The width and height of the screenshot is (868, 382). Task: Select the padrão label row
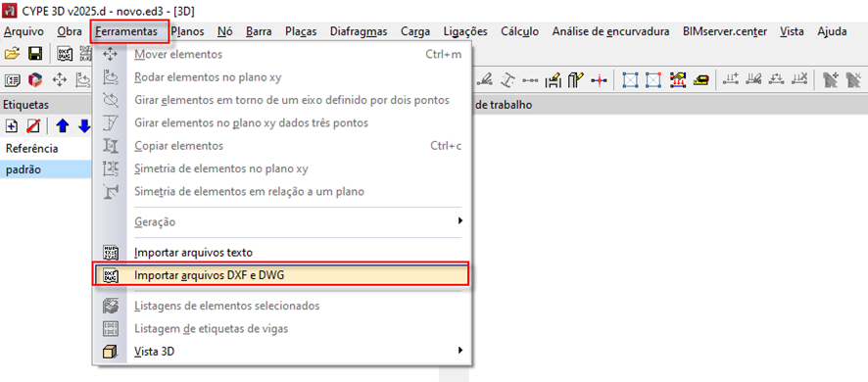coord(46,170)
